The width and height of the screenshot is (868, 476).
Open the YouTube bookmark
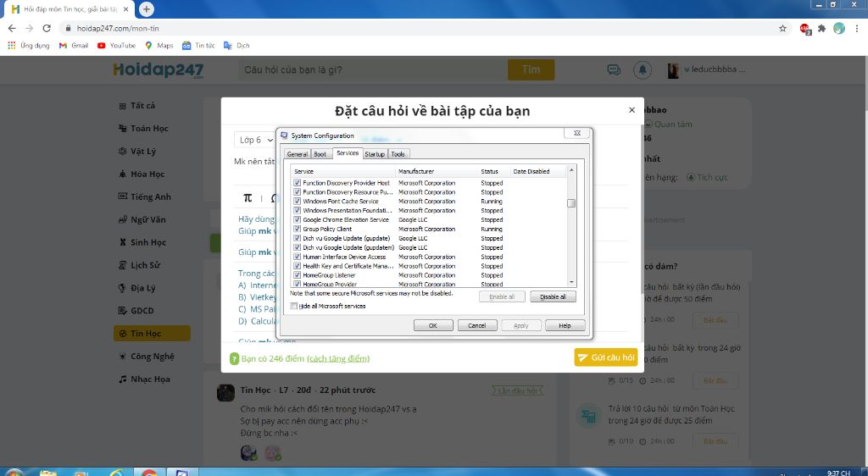[x=116, y=46]
